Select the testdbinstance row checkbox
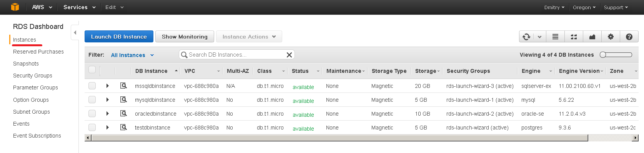 pyautogui.click(x=92, y=127)
